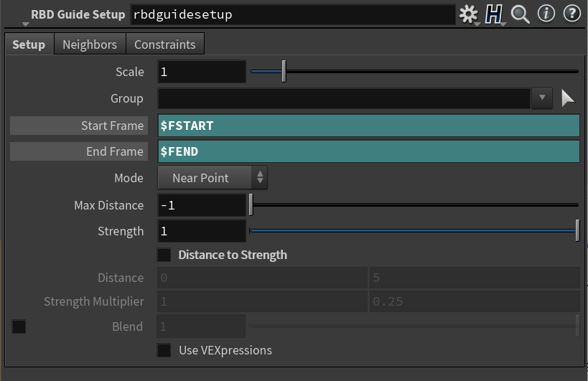588x381 pixels.
Task: Click the Houdini H presets icon
Action: click(493, 14)
